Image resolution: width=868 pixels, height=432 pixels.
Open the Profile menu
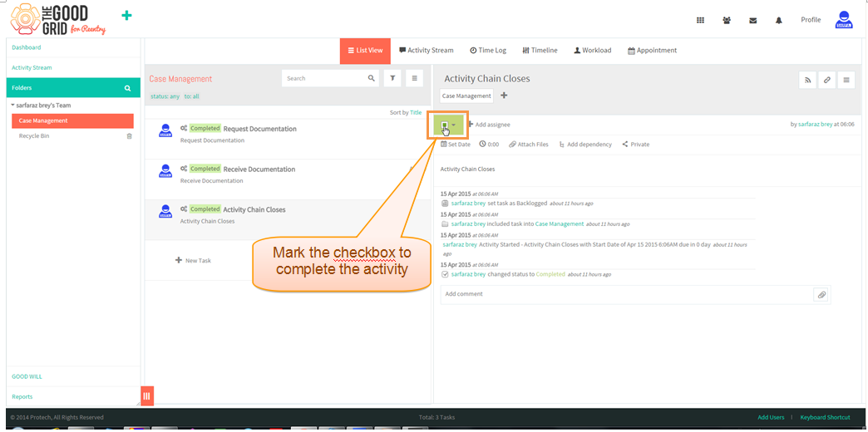coord(811,20)
